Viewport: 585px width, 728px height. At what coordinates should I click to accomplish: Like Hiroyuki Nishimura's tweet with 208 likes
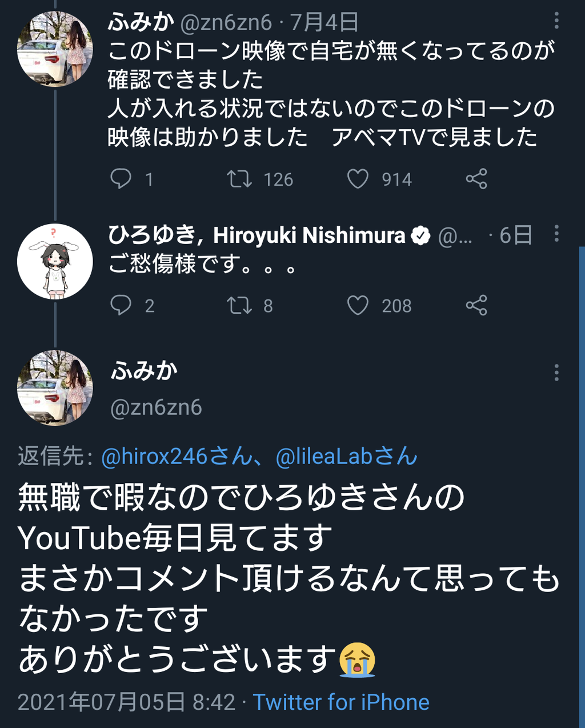point(358,305)
